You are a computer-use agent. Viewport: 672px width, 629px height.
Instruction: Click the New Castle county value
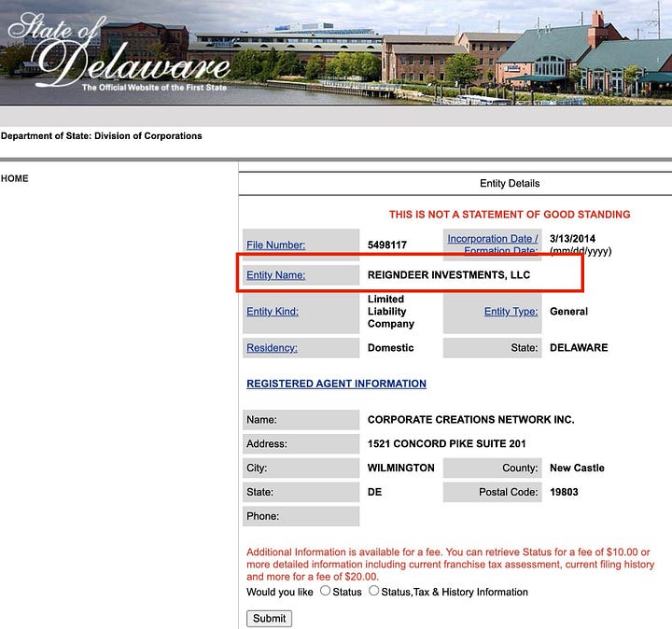[577, 468]
